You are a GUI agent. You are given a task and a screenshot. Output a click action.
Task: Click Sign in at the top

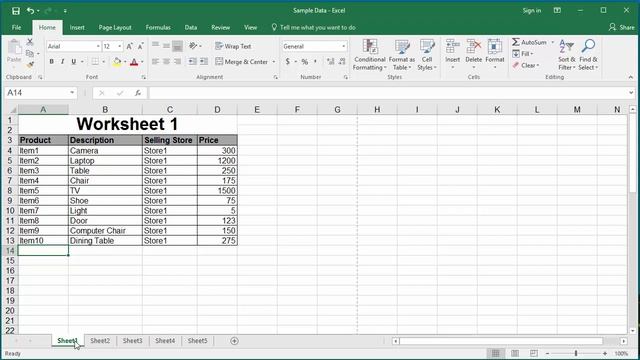pos(532,11)
